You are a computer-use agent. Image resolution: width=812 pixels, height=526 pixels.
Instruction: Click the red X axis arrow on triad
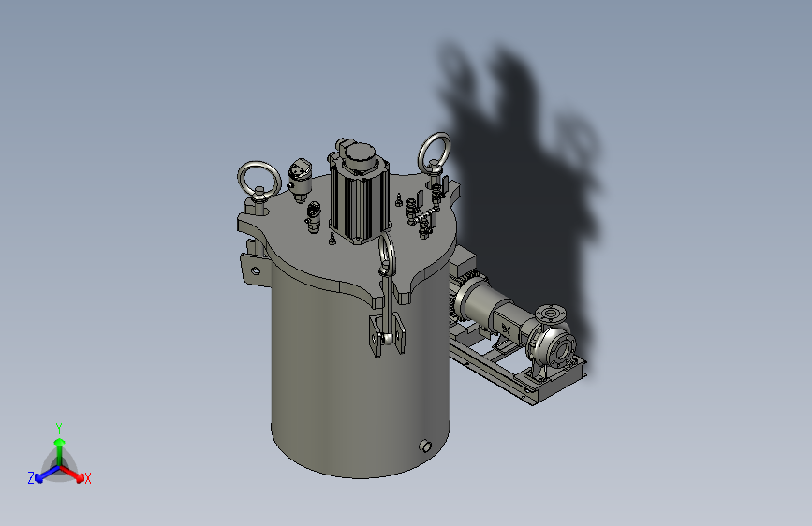tap(74, 474)
